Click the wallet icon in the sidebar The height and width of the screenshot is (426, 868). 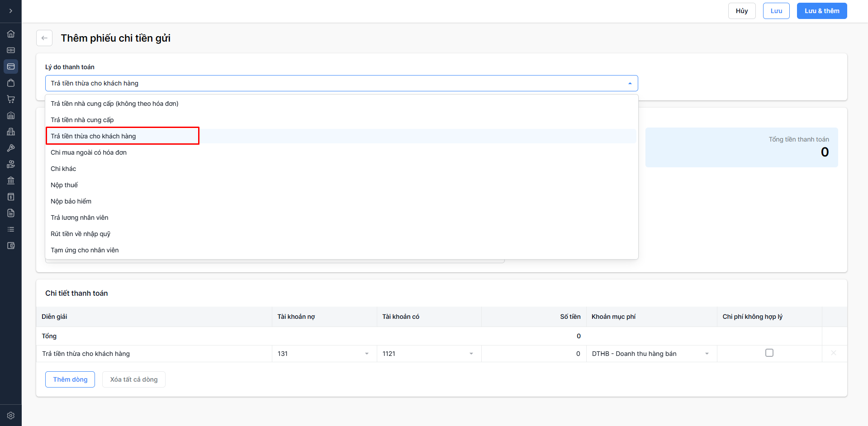tap(11, 246)
